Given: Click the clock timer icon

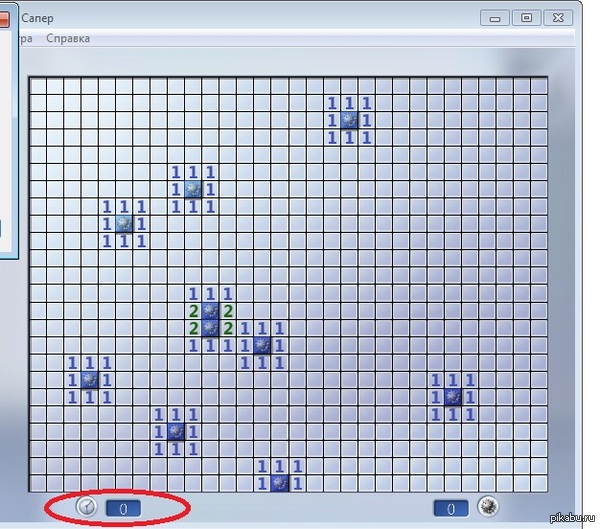Looking at the screenshot, I should point(86,507).
